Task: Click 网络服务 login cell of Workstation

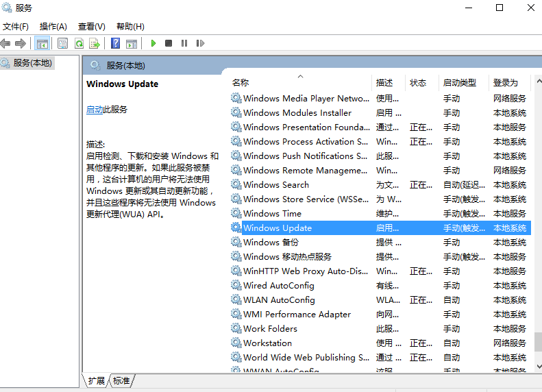Action: [x=510, y=343]
